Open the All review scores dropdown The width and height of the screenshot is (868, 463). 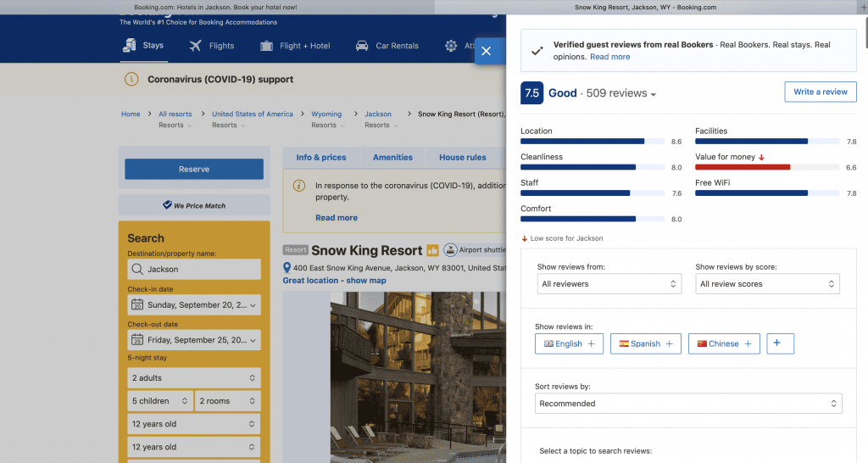(767, 284)
